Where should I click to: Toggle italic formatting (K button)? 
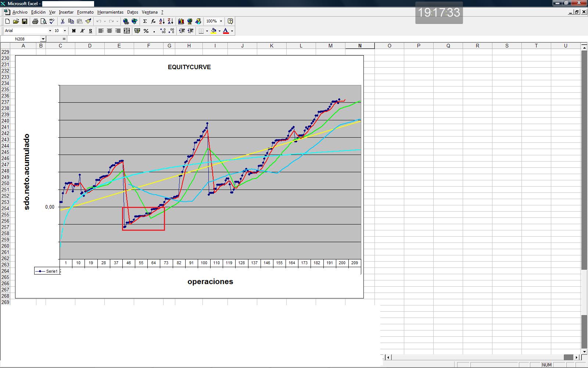coord(82,31)
